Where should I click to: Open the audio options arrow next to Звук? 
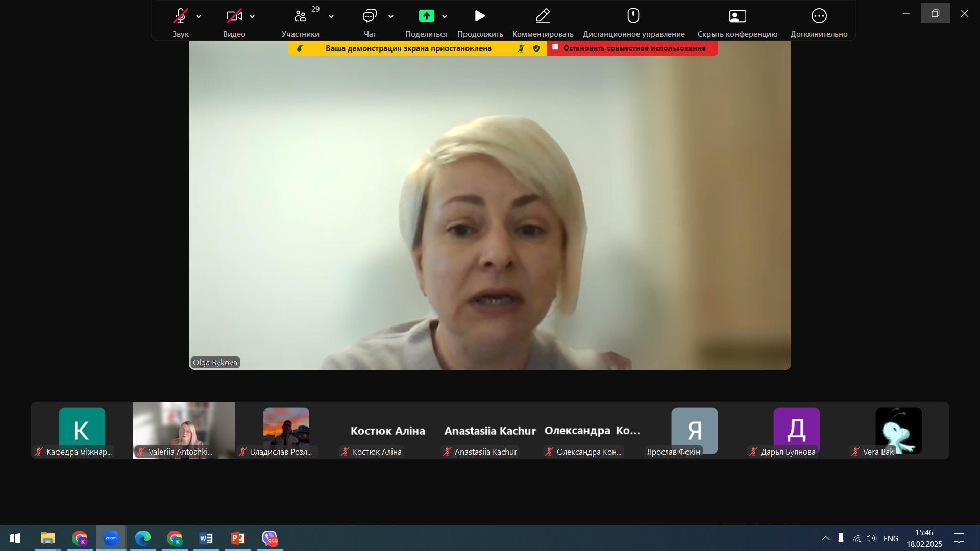pos(199,17)
